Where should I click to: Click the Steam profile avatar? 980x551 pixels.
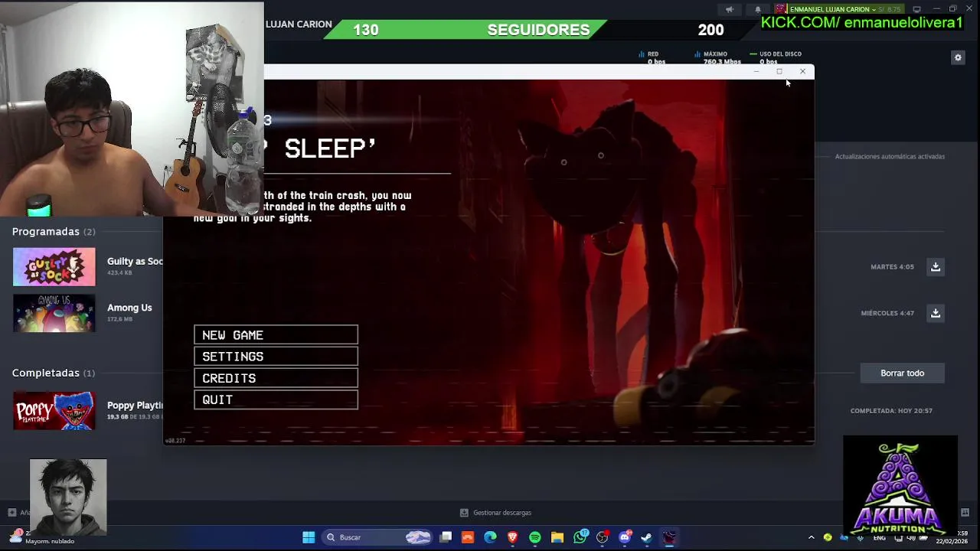(780, 9)
